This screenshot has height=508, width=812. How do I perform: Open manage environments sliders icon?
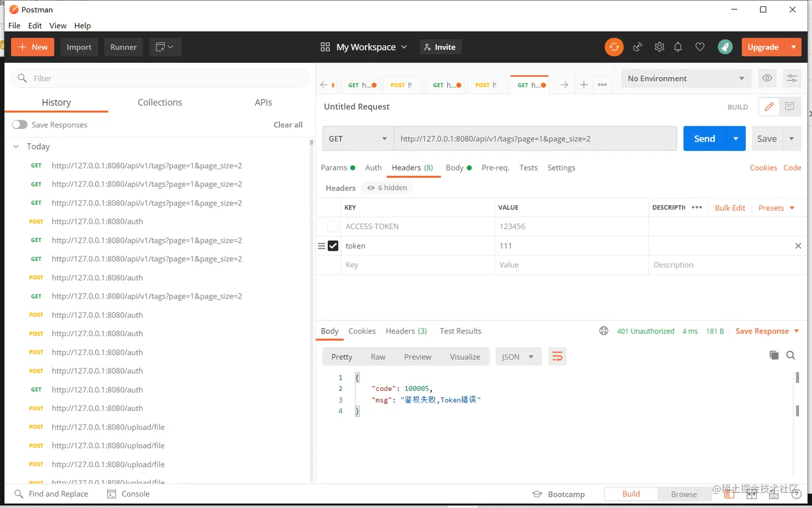point(792,78)
